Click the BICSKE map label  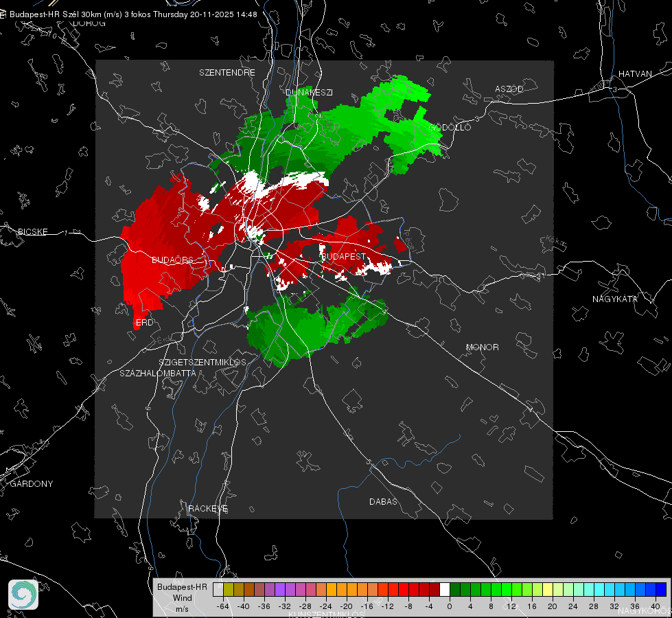click(32, 231)
